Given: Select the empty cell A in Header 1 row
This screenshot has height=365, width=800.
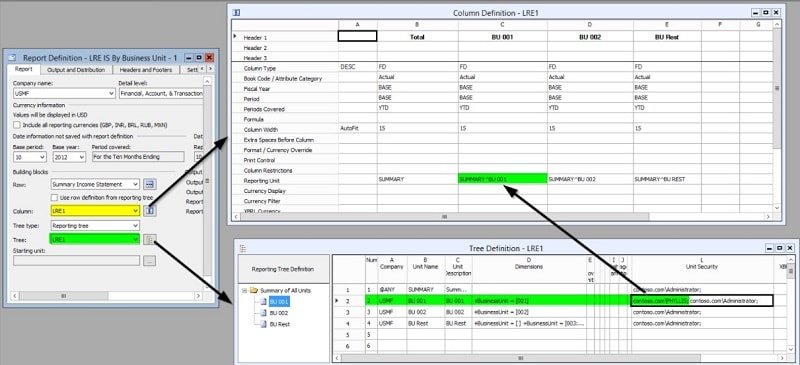Looking at the screenshot, I should click(357, 36).
